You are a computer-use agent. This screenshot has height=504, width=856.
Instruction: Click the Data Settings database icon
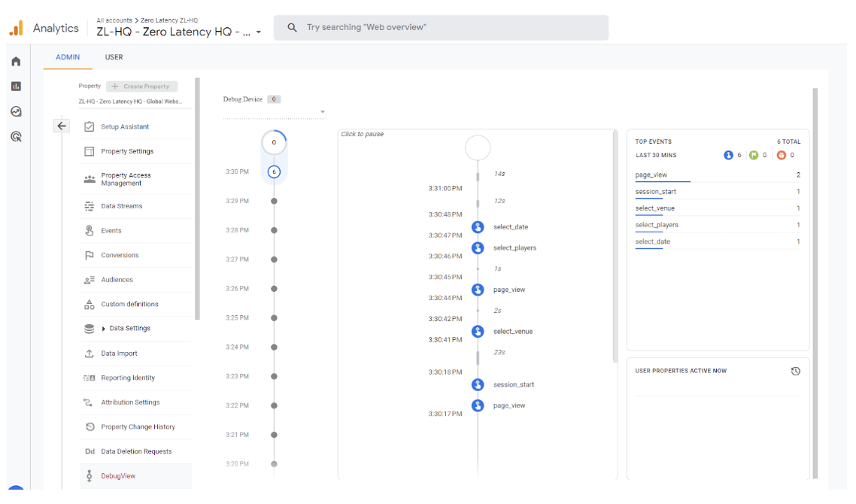pyautogui.click(x=89, y=329)
